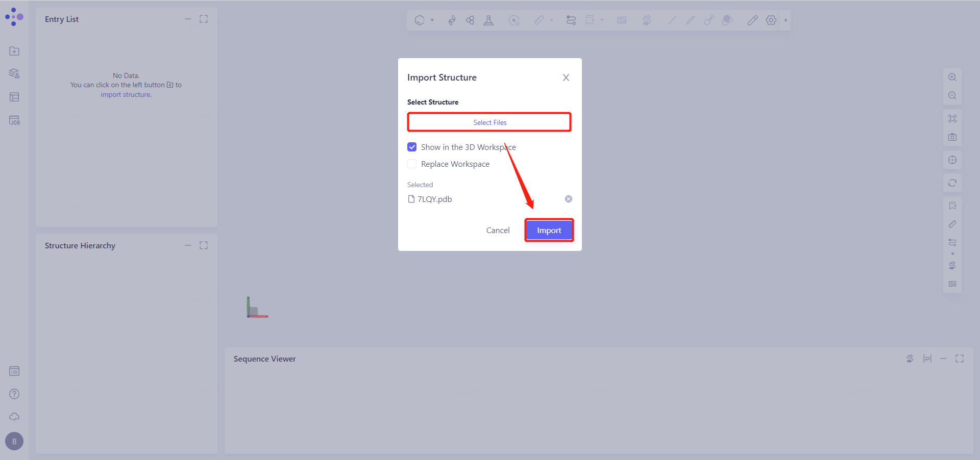The image size is (980, 460).
Task: Click the refresh rotate icon on right
Action: point(952,183)
